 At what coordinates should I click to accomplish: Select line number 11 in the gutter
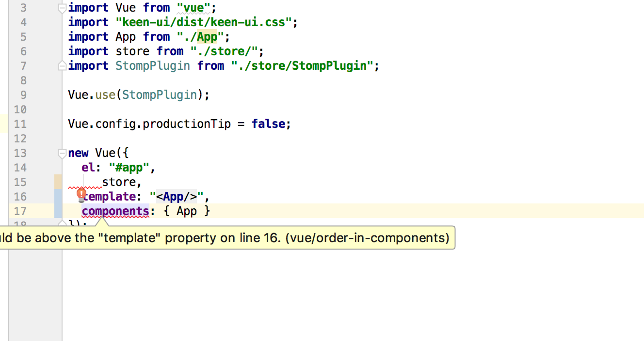(20, 124)
